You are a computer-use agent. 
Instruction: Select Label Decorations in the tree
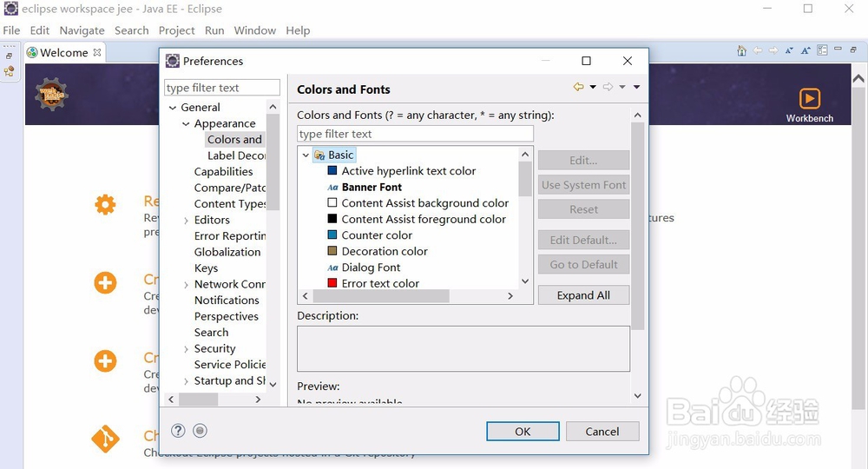[x=236, y=155]
